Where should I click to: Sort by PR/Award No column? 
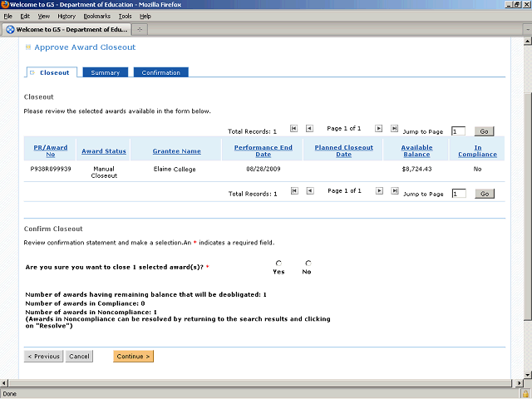pos(50,151)
